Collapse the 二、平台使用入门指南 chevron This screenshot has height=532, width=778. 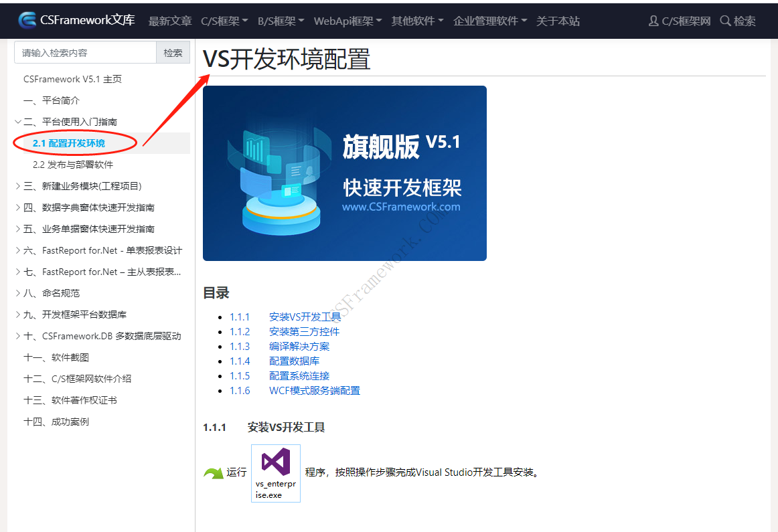[x=18, y=122]
